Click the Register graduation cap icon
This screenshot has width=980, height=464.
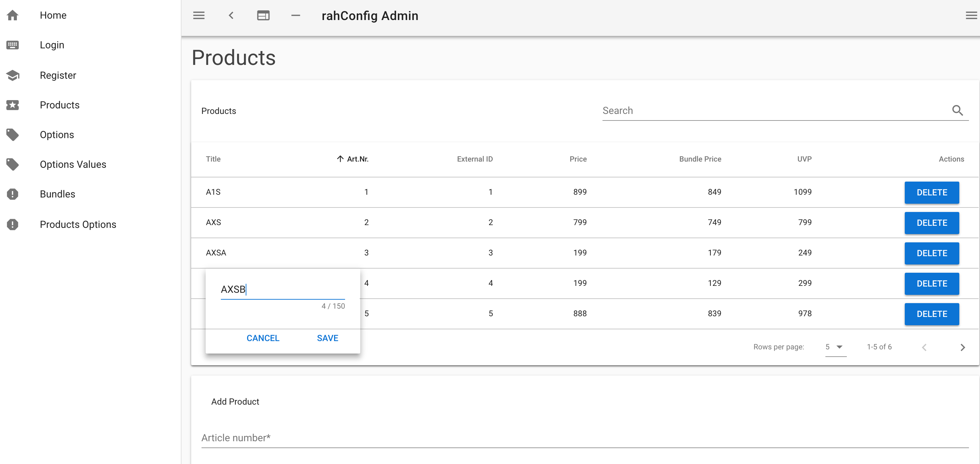tap(12, 75)
